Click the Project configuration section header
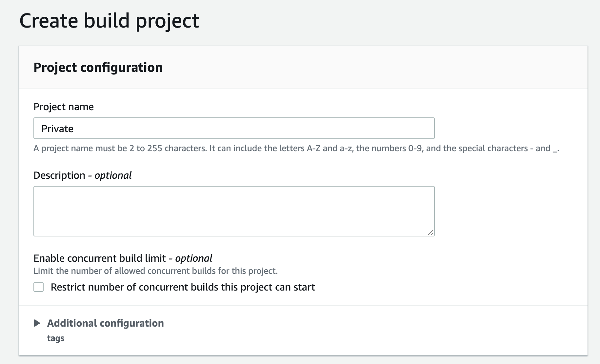Image resolution: width=600 pixels, height=364 pixels. [98, 67]
